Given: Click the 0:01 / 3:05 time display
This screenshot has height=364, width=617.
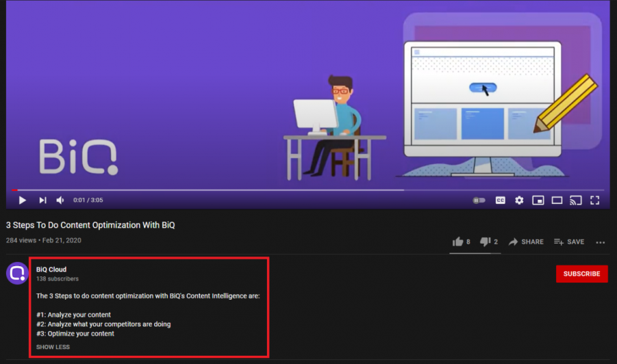Looking at the screenshot, I should (x=88, y=200).
